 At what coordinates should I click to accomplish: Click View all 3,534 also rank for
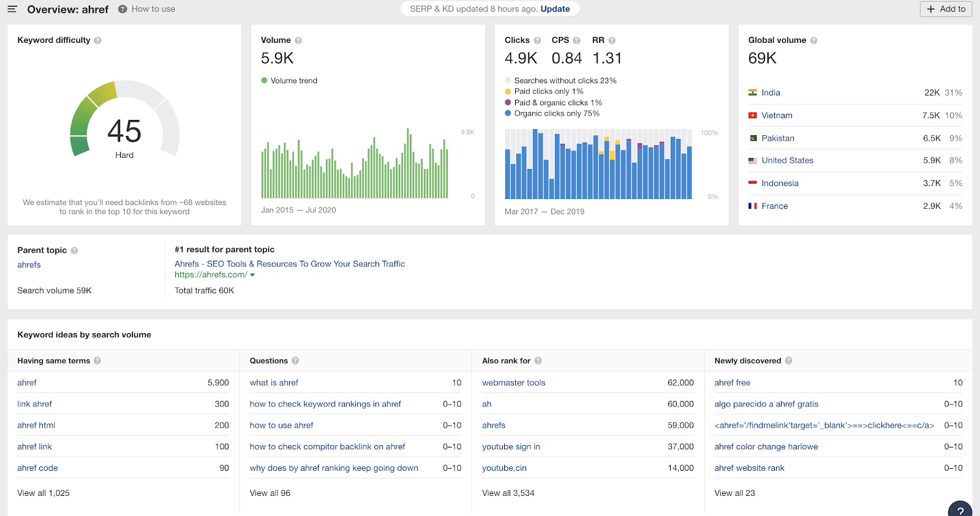[508, 493]
